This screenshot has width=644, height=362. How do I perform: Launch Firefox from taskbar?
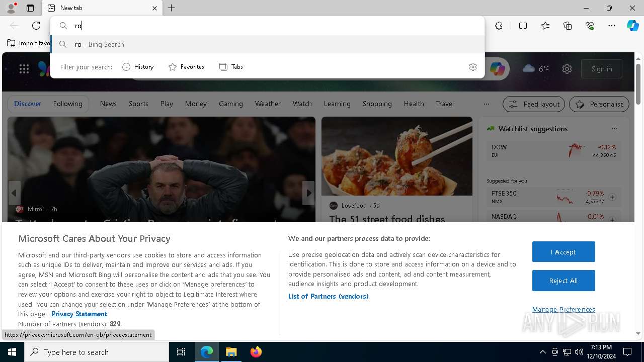[256, 352]
